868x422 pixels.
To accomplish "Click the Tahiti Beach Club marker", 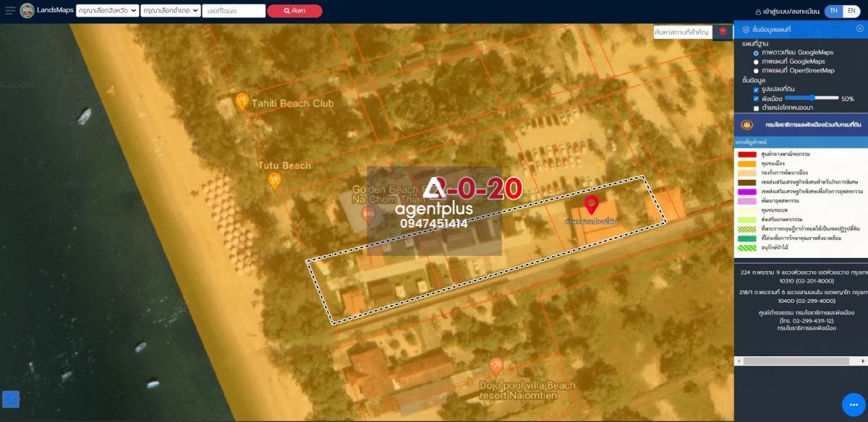I will pyautogui.click(x=242, y=102).
